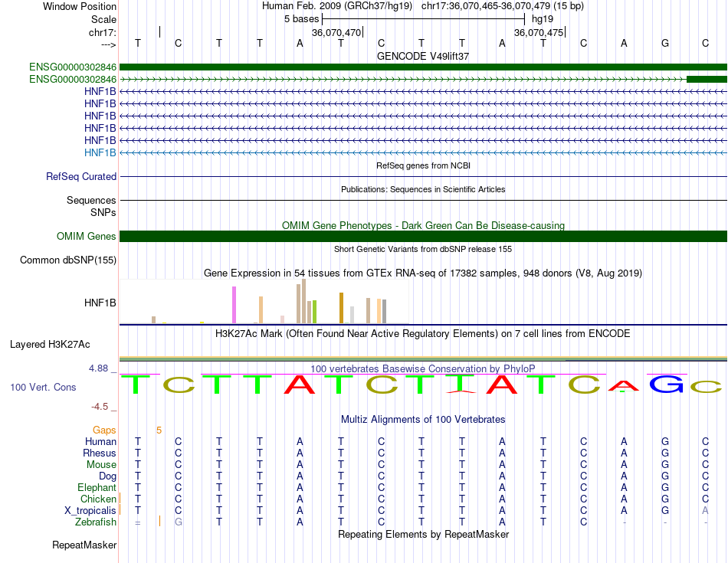Select ENSG00000302846 label with solid thick bar
728x563 pixels.
[73, 67]
